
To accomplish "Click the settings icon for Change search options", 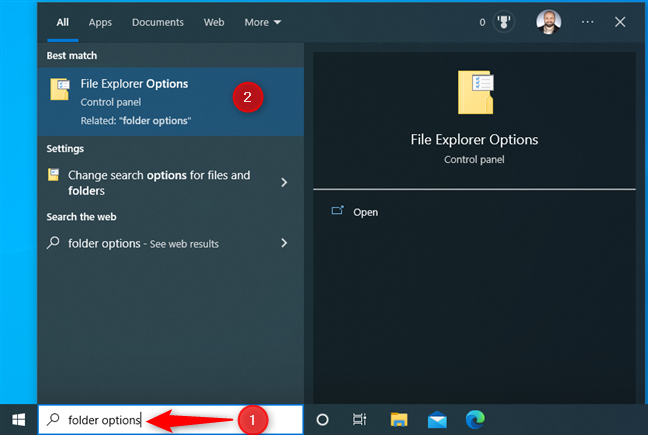I will tap(53, 175).
